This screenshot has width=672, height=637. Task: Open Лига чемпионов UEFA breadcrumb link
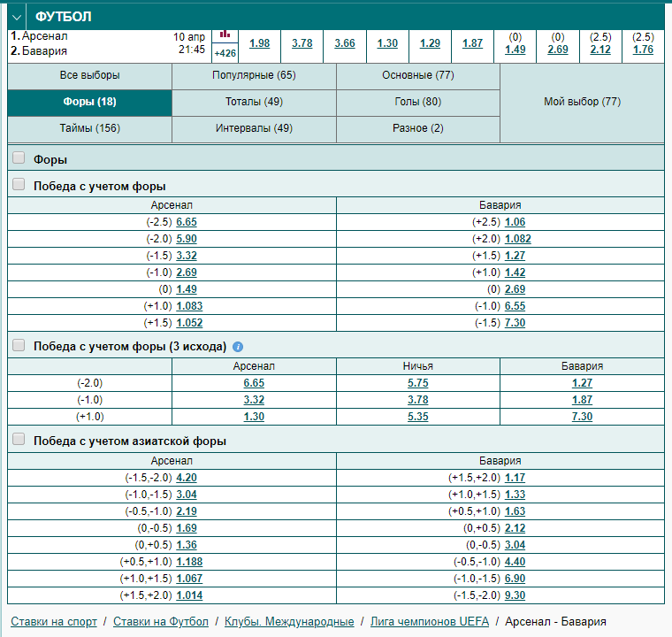[x=430, y=622]
